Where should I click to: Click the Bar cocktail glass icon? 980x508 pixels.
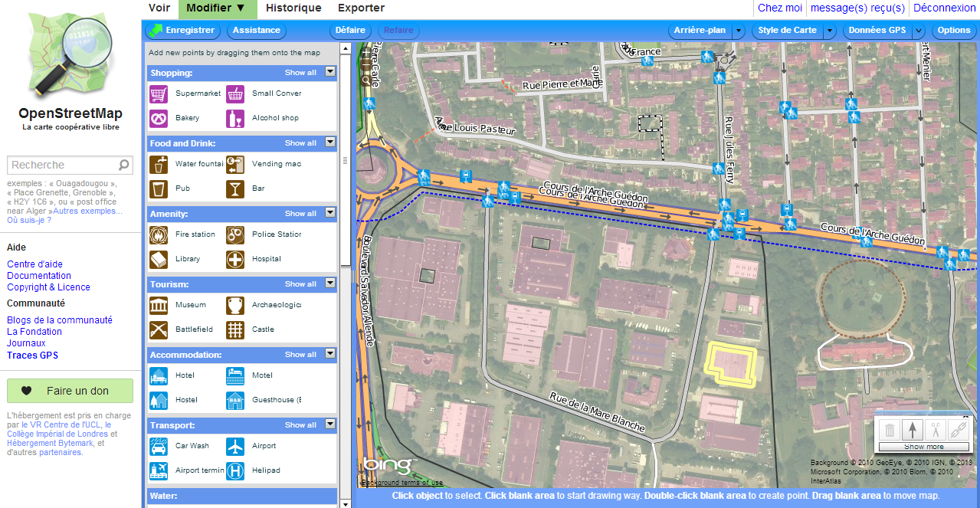click(235, 188)
